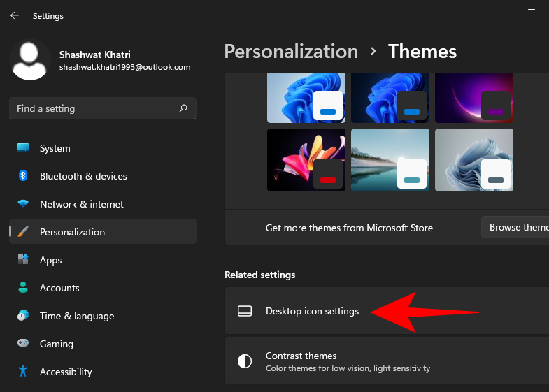Click the Network & internet wifi icon
Image resolution: width=549 pixels, height=392 pixels.
(23, 204)
